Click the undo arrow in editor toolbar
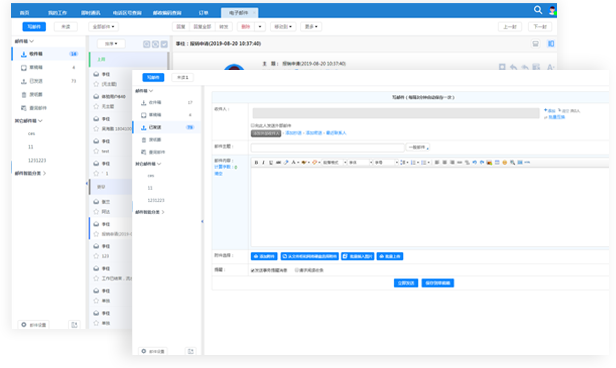 (x=475, y=162)
